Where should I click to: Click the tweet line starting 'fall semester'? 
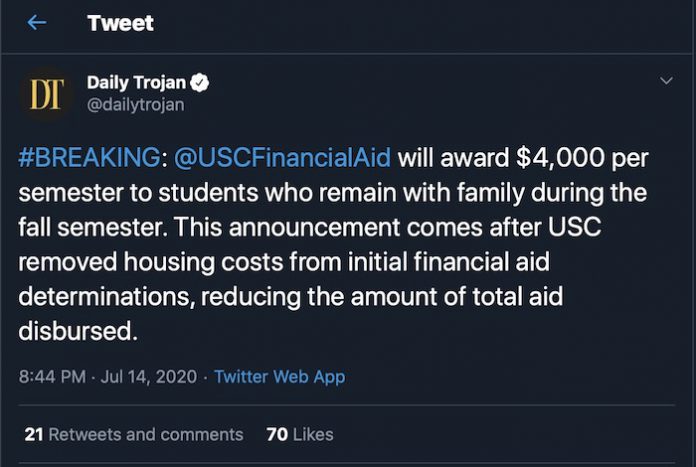(x=310, y=227)
